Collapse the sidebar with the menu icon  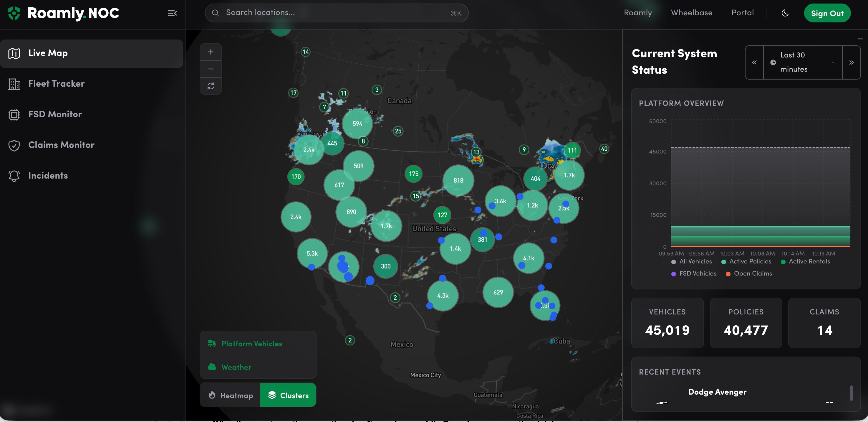(x=172, y=13)
